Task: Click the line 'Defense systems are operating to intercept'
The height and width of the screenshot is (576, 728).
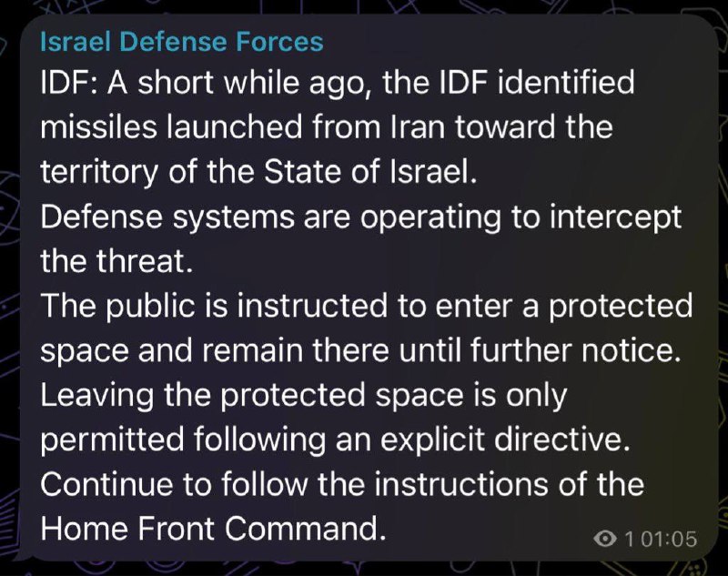Action: tap(360, 217)
